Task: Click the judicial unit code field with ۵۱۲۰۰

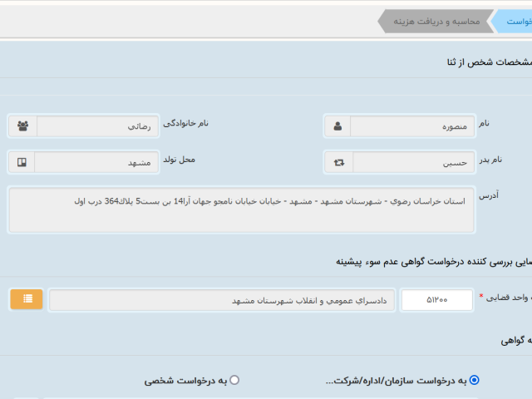Action: (x=436, y=300)
